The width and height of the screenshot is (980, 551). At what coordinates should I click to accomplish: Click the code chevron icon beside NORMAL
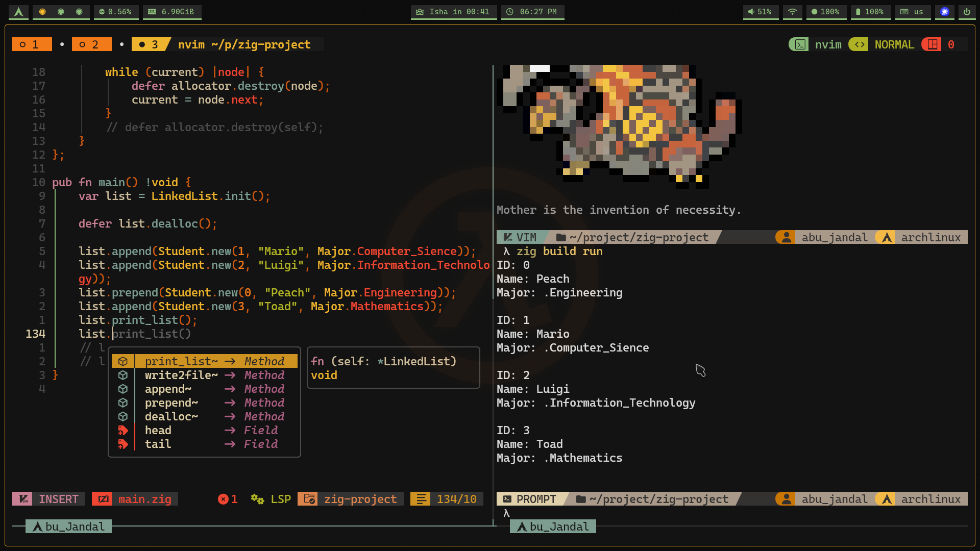(858, 44)
